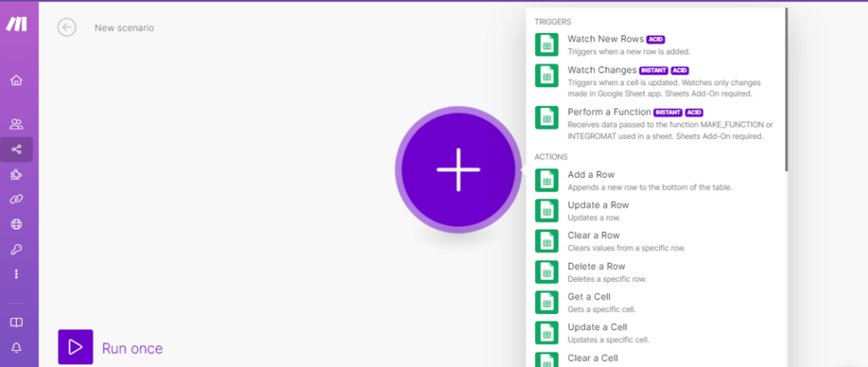
Task: Click Sheets icon beside Delete a Row
Action: pyautogui.click(x=546, y=273)
